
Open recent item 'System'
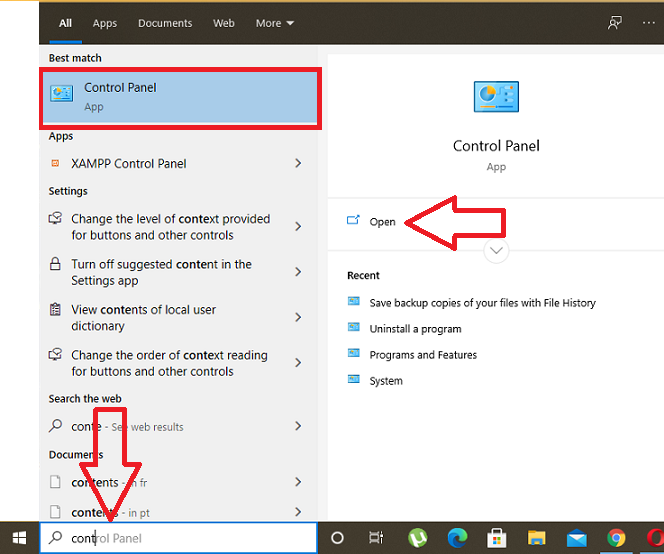(386, 381)
